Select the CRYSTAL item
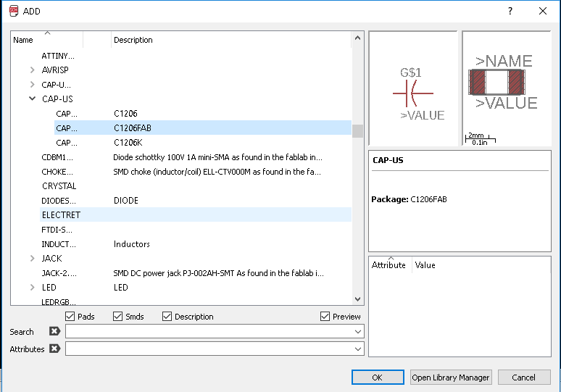 coord(59,186)
